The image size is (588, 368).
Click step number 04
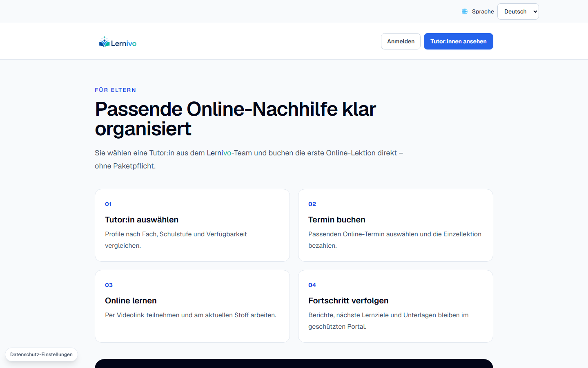pyautogui.click(x=312, y=285)
